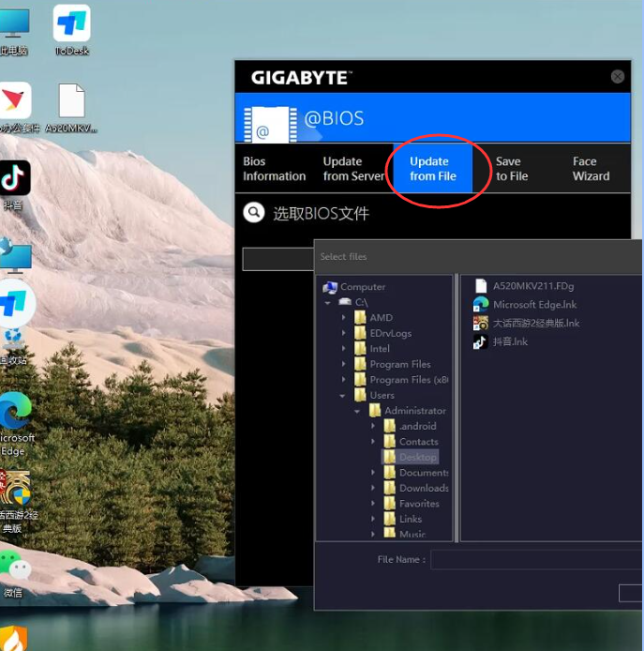Close the GIGABYTE @BIOS window
Viewport: 644px width, 651px height.
pyautogui.click(x=617, y=77)
